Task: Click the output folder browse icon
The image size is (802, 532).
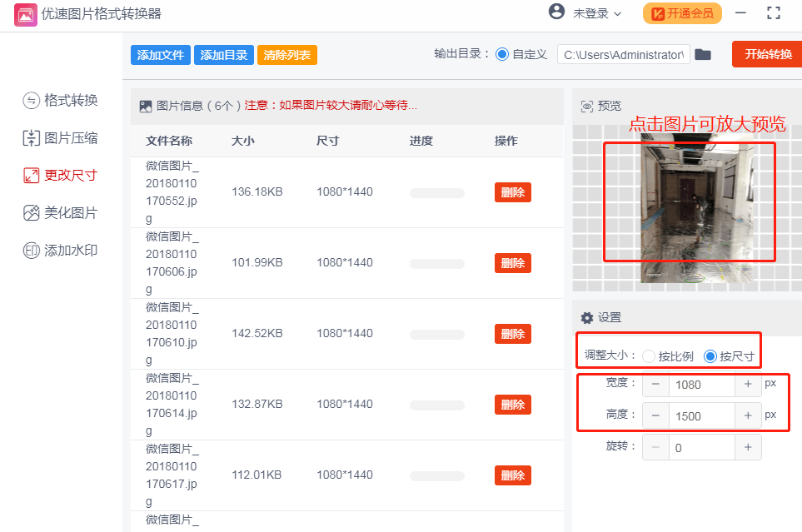Action: tap(703, 55)
